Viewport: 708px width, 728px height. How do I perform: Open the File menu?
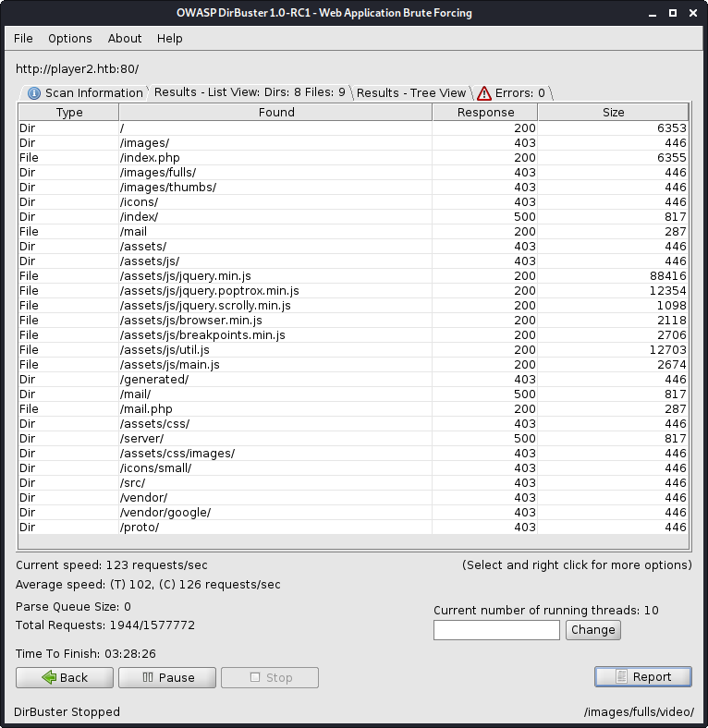point(23,39)
